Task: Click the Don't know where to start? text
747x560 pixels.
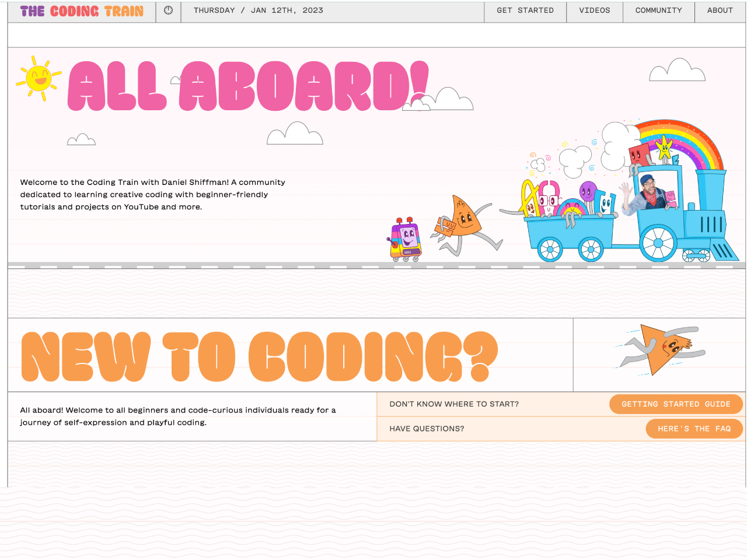Action: coord(454,404)
